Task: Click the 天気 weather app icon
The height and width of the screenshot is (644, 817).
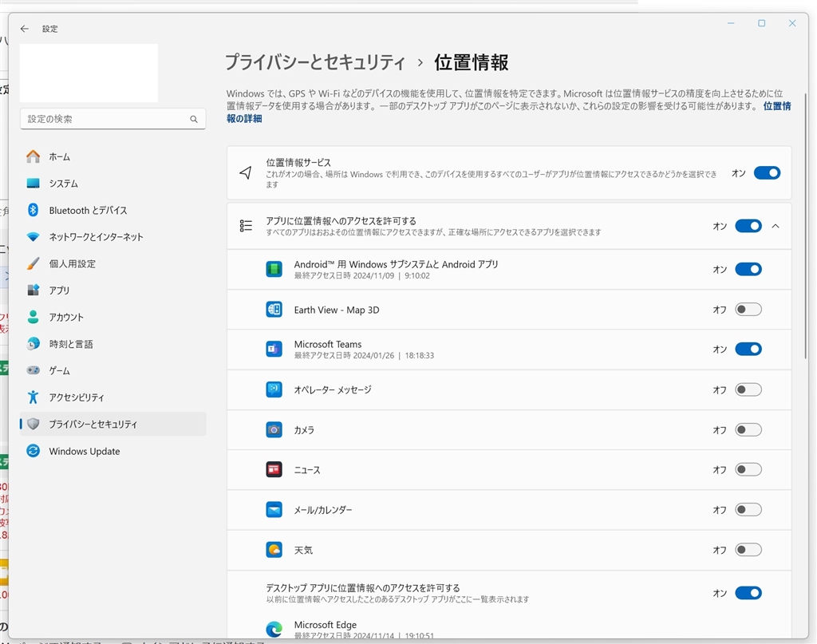Action: pyautogui.click(x=274, y=550)
